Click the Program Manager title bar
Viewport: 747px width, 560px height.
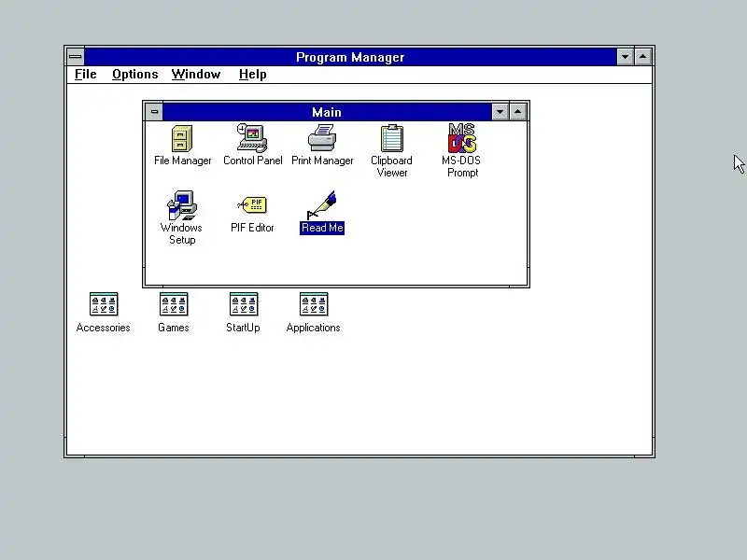(x=350, y=57)
